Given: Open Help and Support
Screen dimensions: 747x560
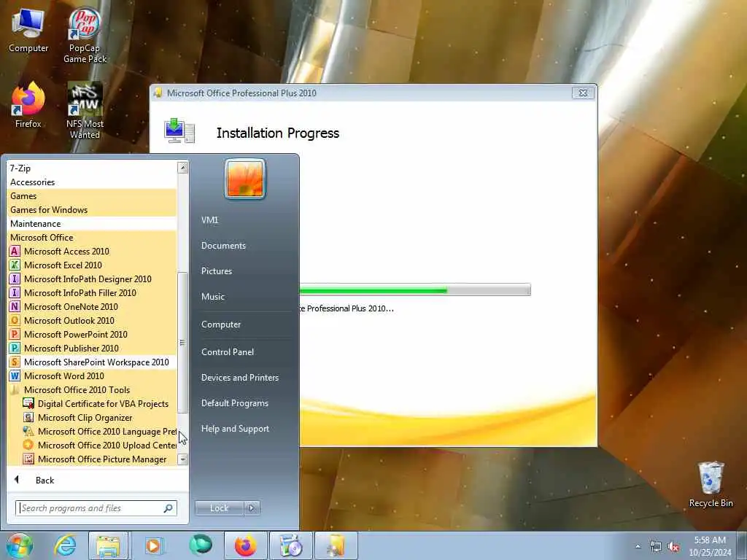Looking at the screenshot, I should pos(235,429).
